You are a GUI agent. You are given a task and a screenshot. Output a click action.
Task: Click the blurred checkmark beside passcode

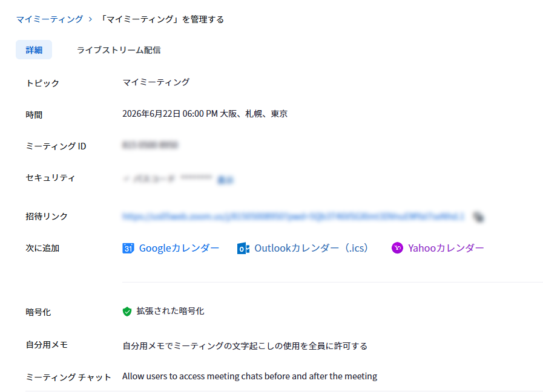click(126, 179)
